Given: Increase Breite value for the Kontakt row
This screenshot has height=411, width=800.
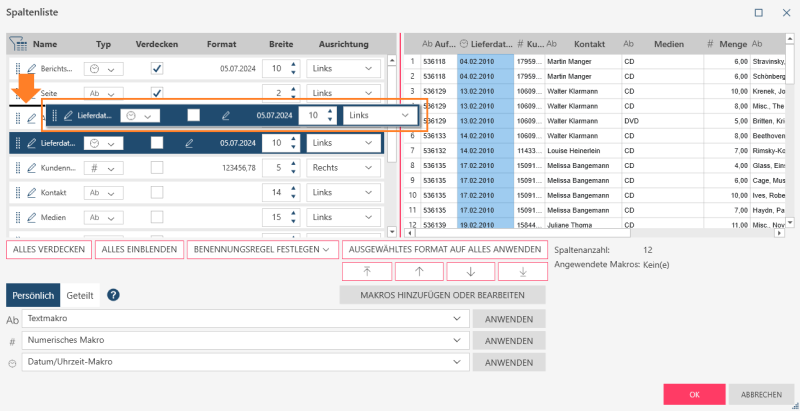Looking at the screenshot, I should (x=293, y=188).
